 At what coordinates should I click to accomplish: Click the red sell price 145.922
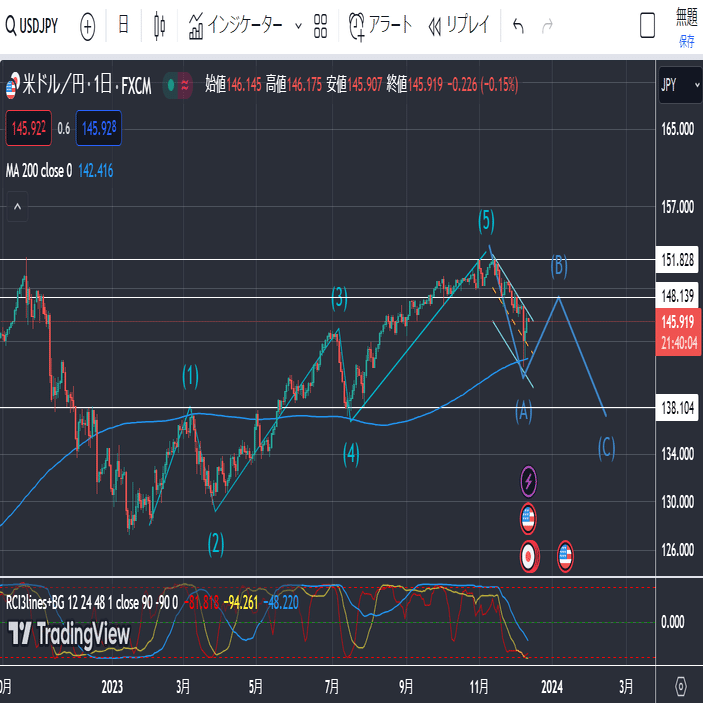tap(29, 128)
